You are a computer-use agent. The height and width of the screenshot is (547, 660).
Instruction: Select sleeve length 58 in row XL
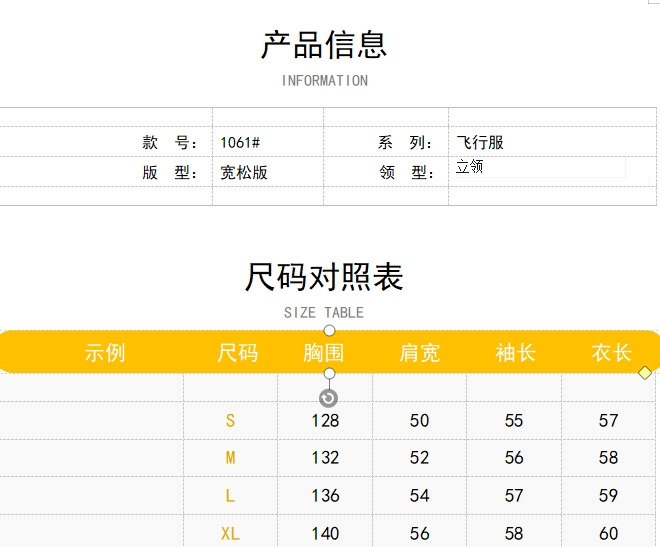click(x=514, y=534)
